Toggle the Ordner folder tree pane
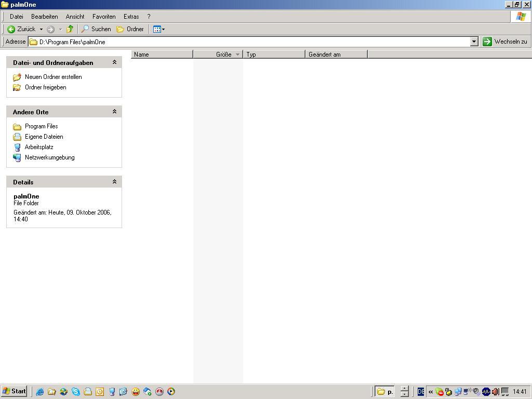Viewport: 532px width, 399px height. tap(130, 29)
